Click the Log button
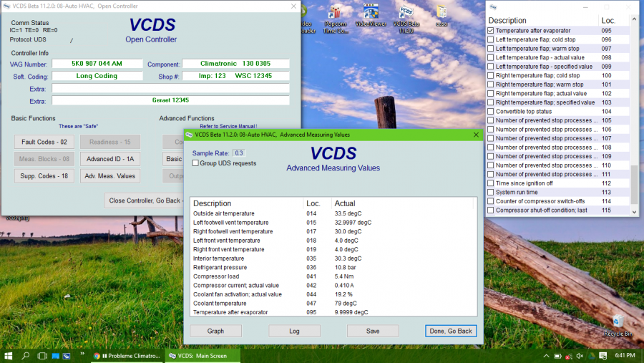Viewport: 644px width, 363px height. pyautogui.click(x=294, y=331)
